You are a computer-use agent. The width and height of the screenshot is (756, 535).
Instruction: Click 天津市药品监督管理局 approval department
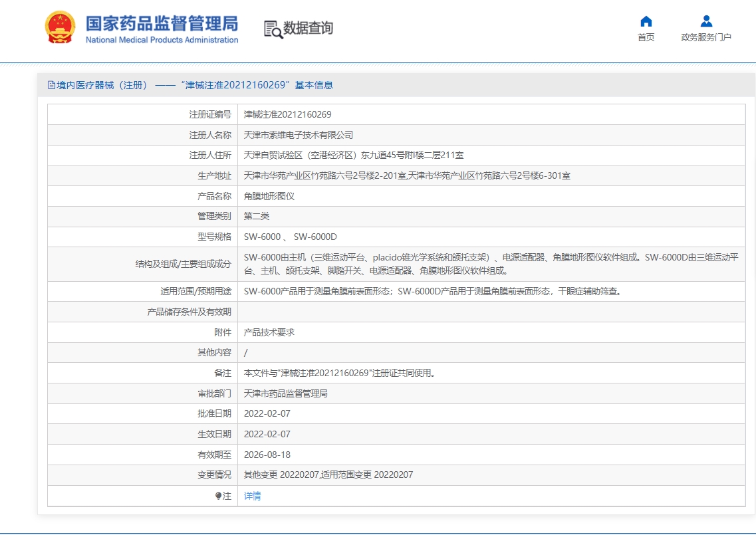285,394
